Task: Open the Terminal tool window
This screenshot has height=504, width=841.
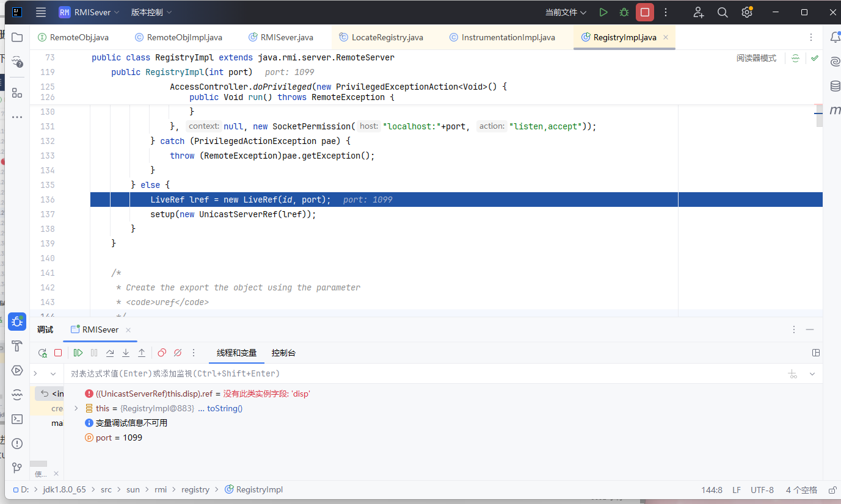Action: click(x=17, y=419)
